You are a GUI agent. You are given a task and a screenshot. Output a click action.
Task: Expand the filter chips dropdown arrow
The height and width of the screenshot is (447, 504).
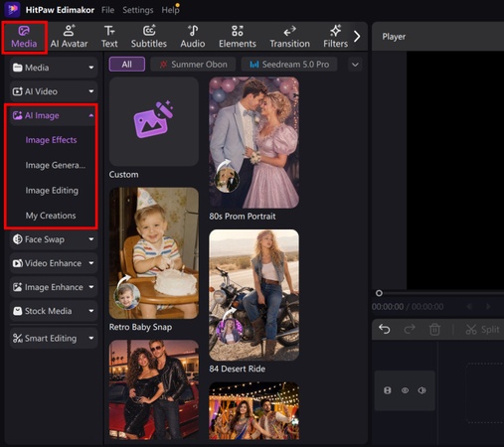tap(355, 65)
